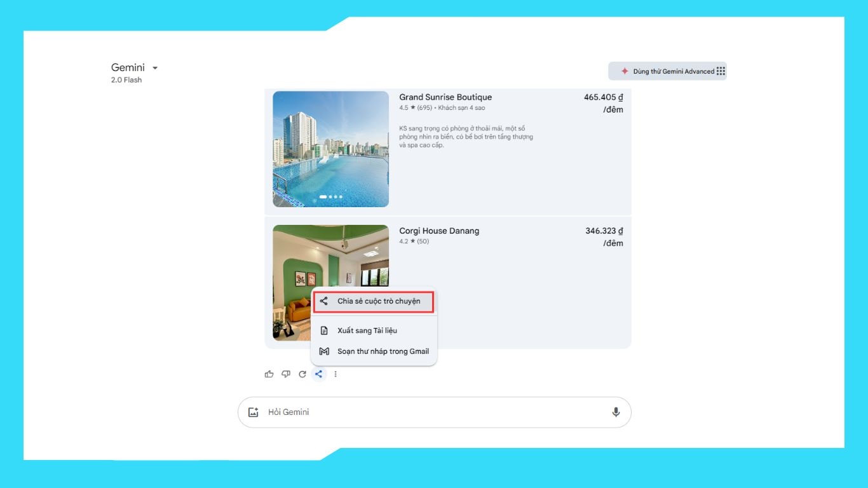Viewport: 868px width, 488px height.
Task: Click the Corgi House Danang hotel name
Action: click(x=439, y=231)
